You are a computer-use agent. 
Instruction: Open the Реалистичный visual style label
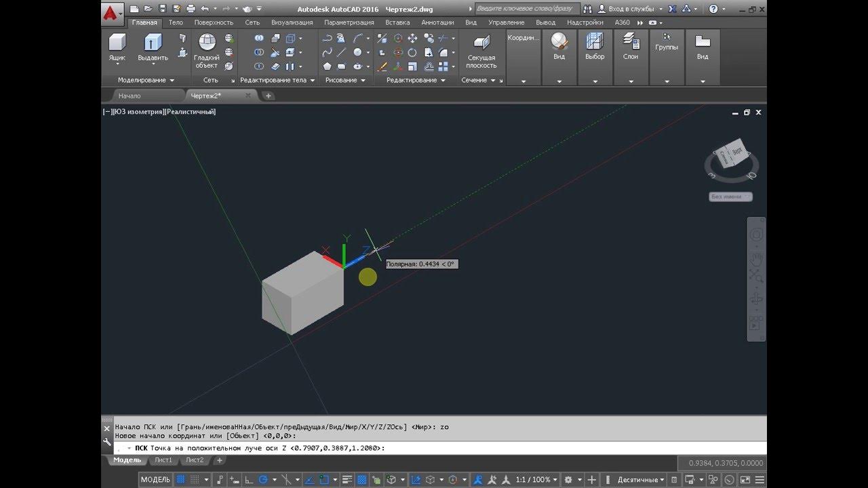tap(191, 112)
